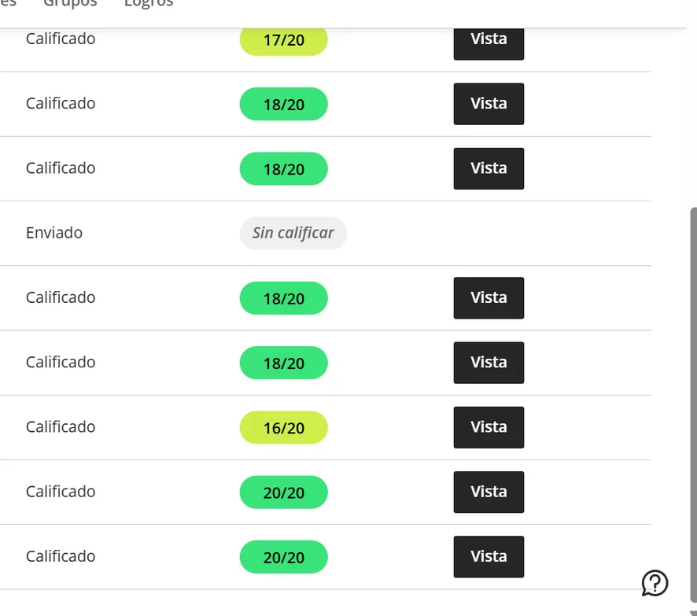The height and width of the screenshot is (616, 697).
Task: Click Vista in 18/20 row just above 16/20
Action: (x=489, y=363)
